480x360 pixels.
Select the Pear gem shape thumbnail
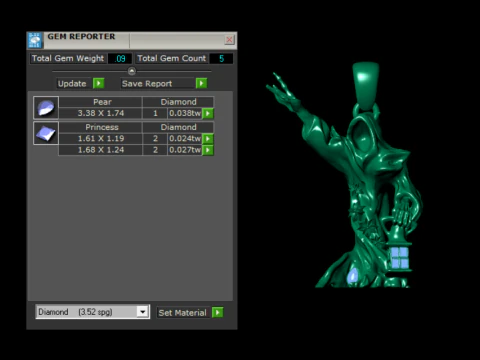(46, 108)
